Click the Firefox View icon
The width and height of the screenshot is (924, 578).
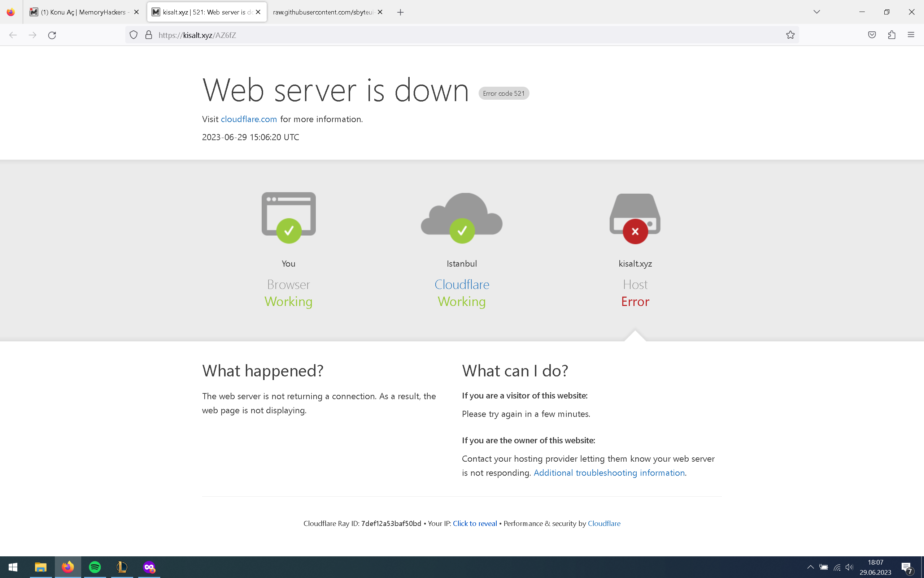(11, 12)
